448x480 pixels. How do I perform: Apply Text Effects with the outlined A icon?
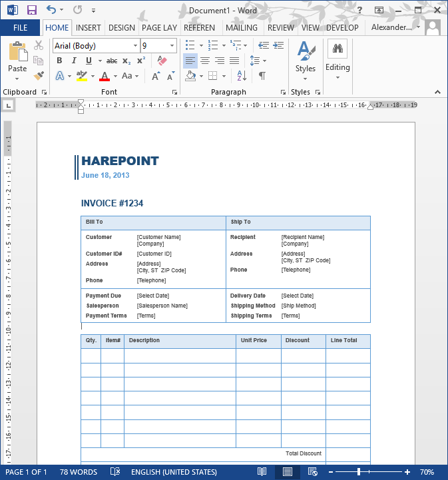[60, 76]
